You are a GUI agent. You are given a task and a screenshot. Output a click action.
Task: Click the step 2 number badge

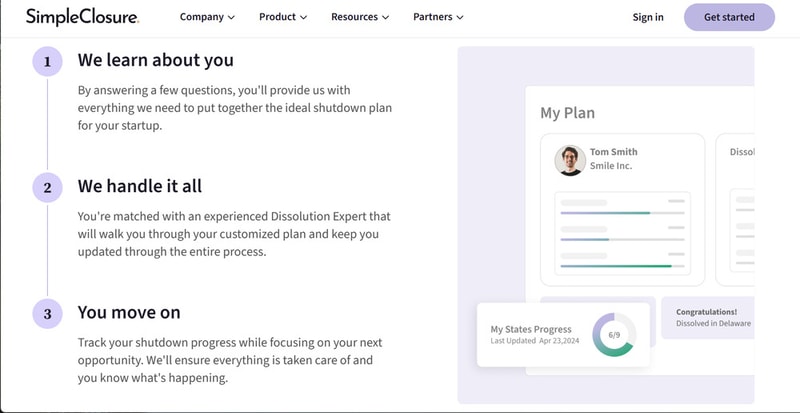(47, 187)
